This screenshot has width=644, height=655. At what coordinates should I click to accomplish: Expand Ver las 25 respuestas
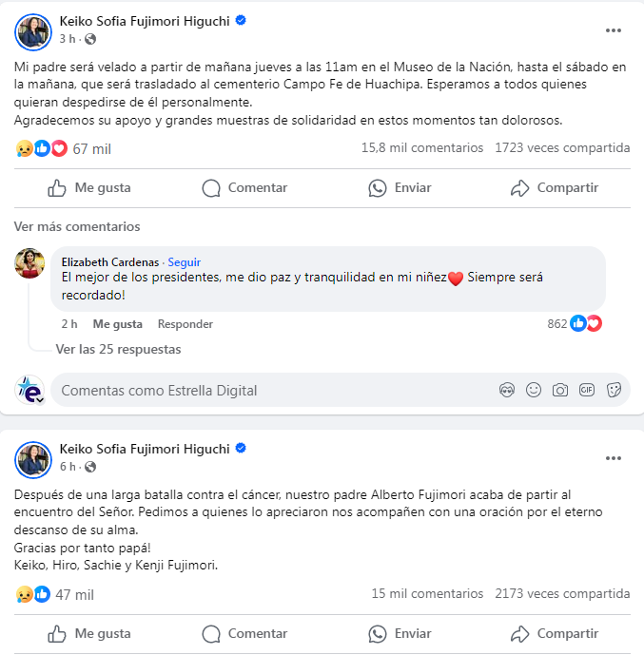point(118,349)
